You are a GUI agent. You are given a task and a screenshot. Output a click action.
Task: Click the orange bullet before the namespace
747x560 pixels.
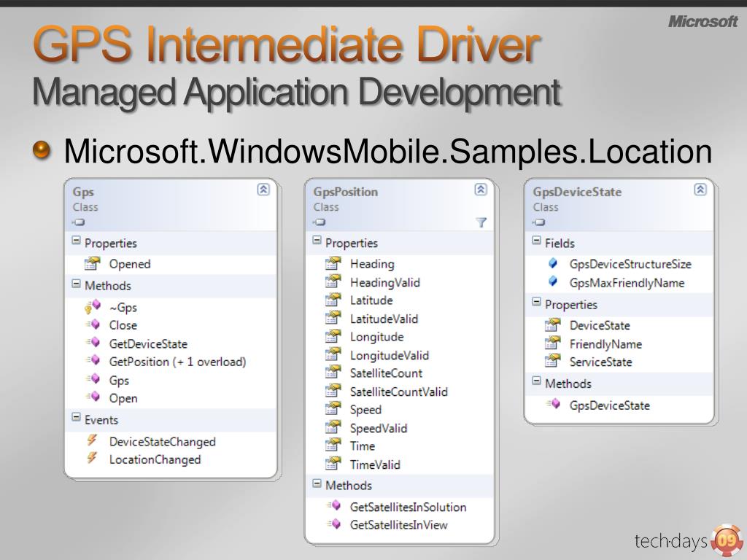[x=42, y=150]
